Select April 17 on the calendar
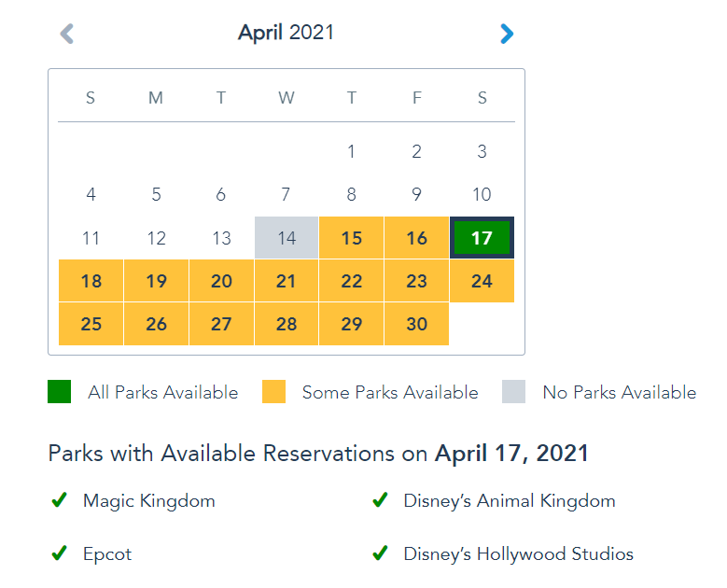The image size is (727, 588). coord(482,238)
